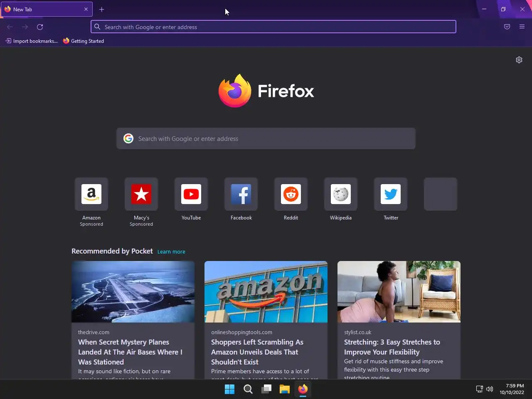The height and width of the screenshot is (399, 532).
Task: Open the air base article thumbnail
Action: 133,292
